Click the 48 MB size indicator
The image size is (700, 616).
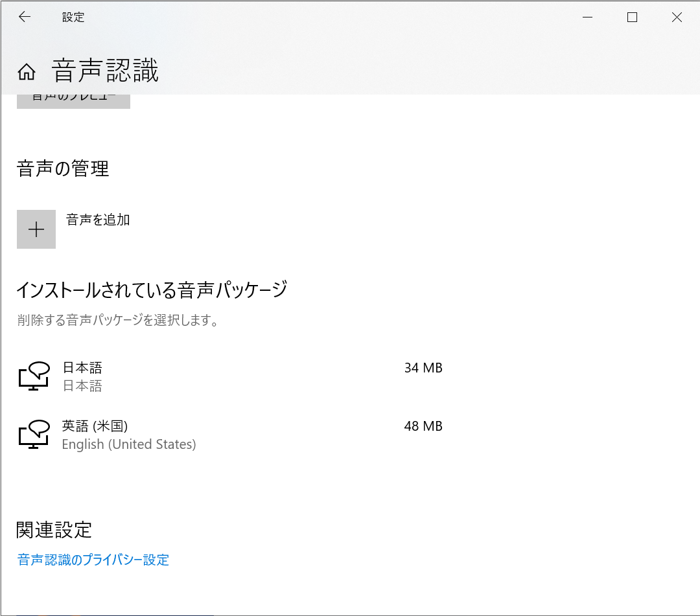pos(423,426)
